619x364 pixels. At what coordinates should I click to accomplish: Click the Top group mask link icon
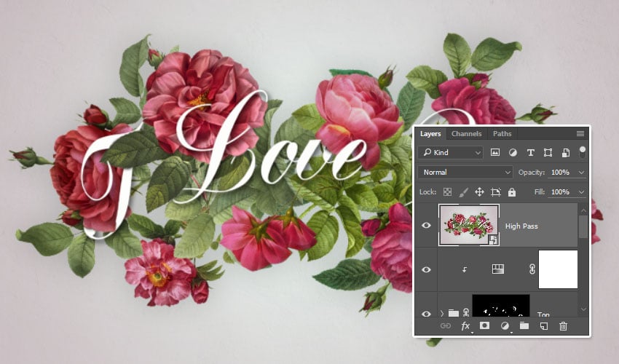click(x=466, y=313)
